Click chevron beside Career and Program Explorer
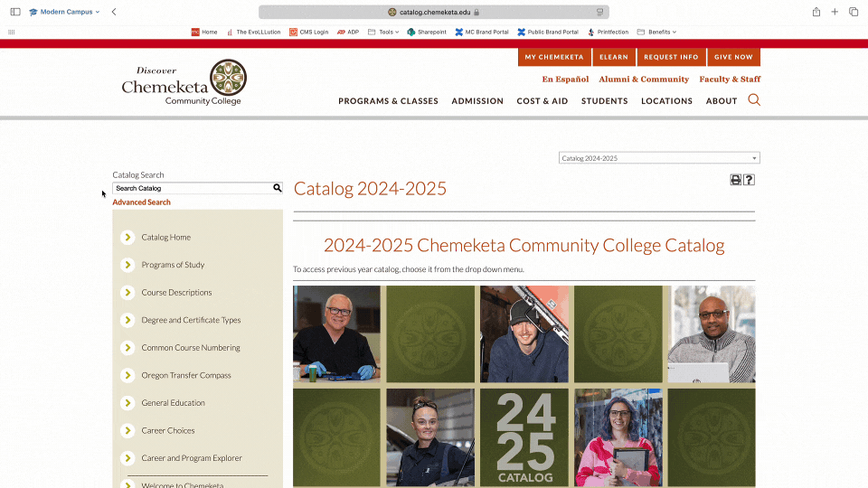The height and width of the screenshot is (488, 868). [x=127, y=458]
